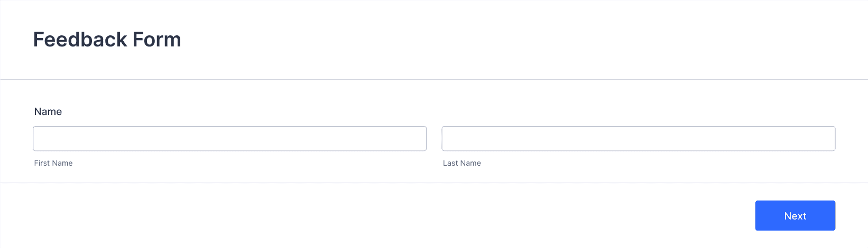Click the blue Next button
This screenshot has height=248, width=868.
tap(795, 216)
